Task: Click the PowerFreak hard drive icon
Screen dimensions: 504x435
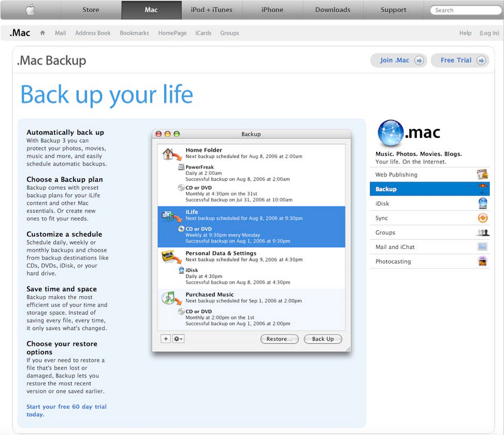Action: coord(181,167)
